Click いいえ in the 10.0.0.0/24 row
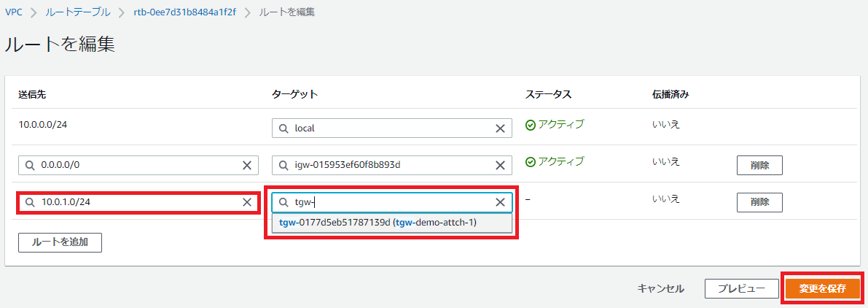Viewport: 868px width, 308px height. [666, 124]
